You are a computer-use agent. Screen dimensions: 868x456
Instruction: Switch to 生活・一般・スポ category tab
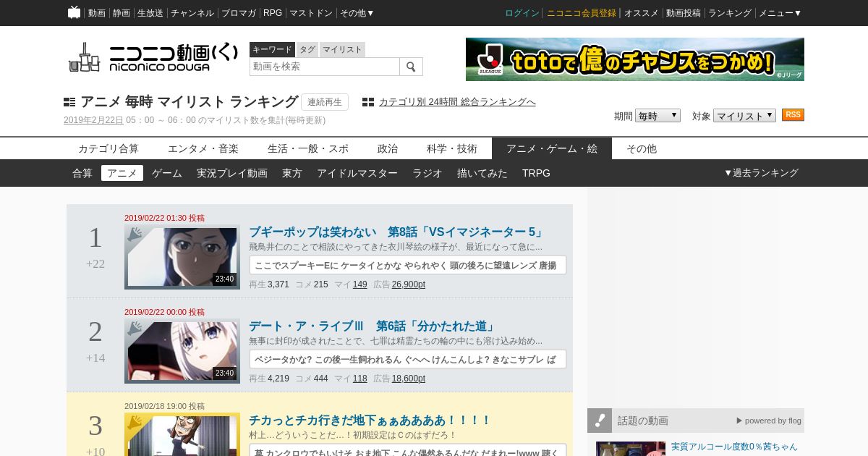point(308,148)
